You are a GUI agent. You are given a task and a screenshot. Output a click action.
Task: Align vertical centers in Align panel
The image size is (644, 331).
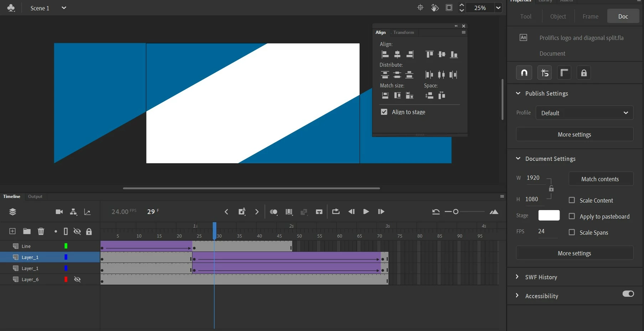coord(442,54)
